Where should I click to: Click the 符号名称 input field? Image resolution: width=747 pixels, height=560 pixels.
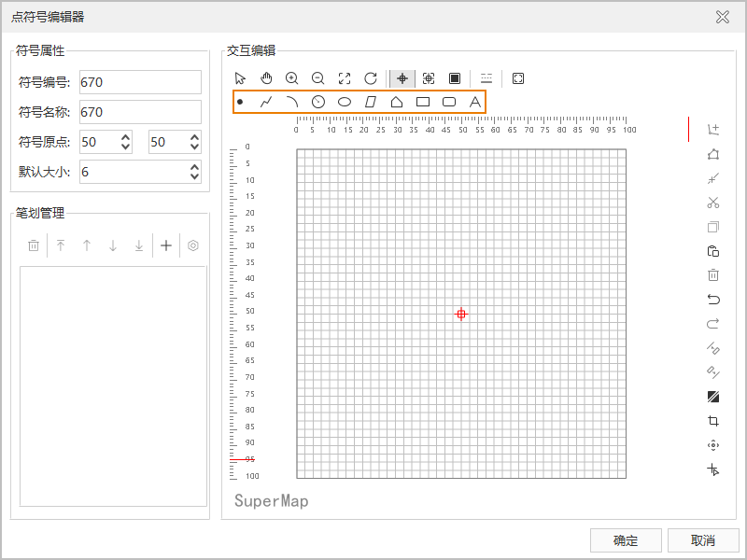(x=140, y=112)
